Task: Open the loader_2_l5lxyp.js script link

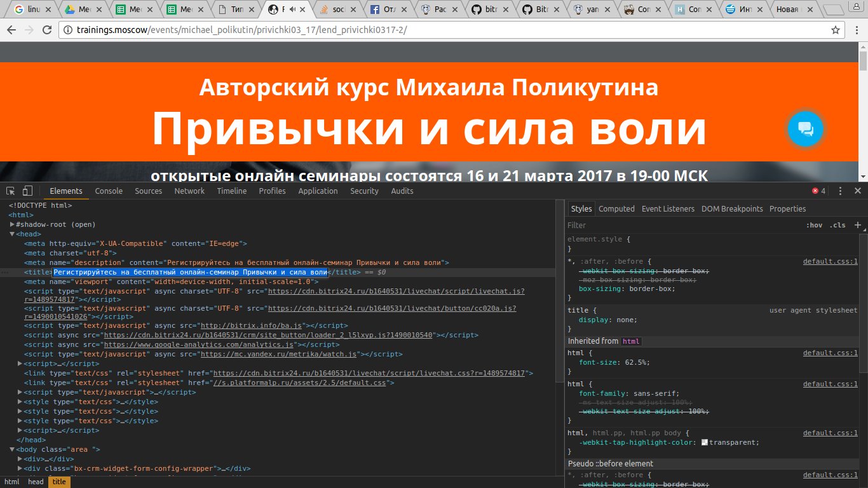Action: tap(268, 335)
